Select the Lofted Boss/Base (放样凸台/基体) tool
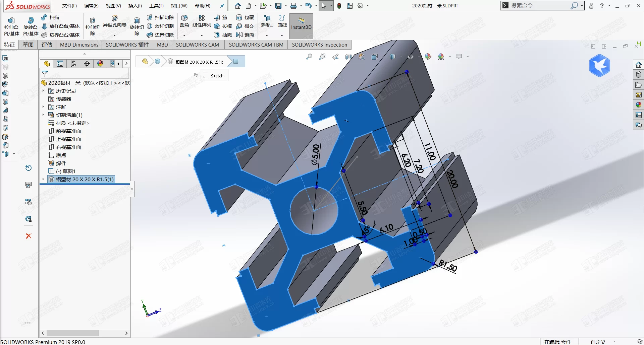 (61, 26)
